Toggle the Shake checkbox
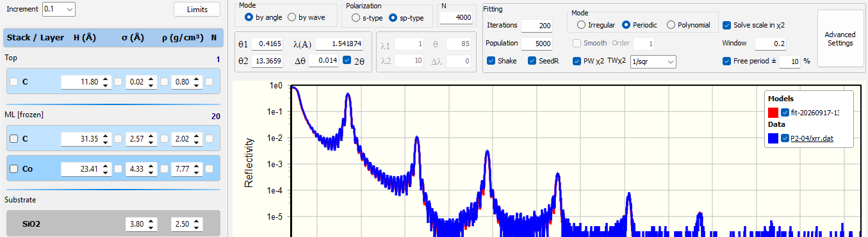 click(x=491, y=61)
